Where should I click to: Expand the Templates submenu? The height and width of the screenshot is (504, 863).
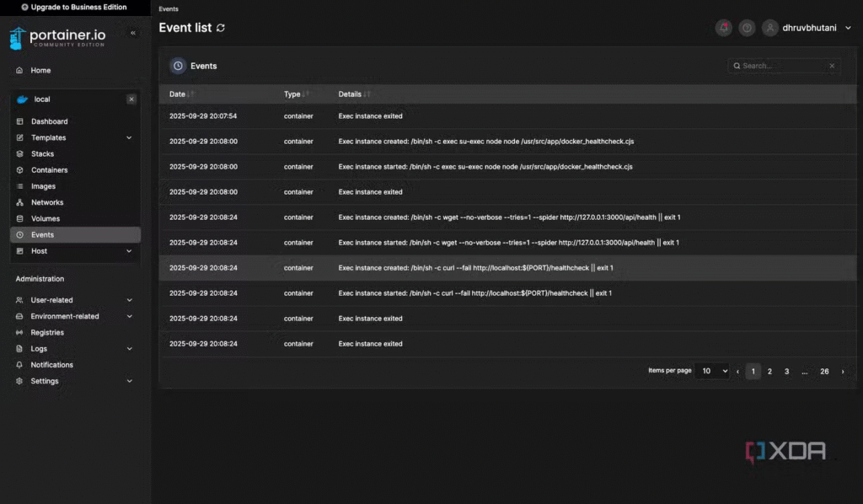[x=129, y=138]
